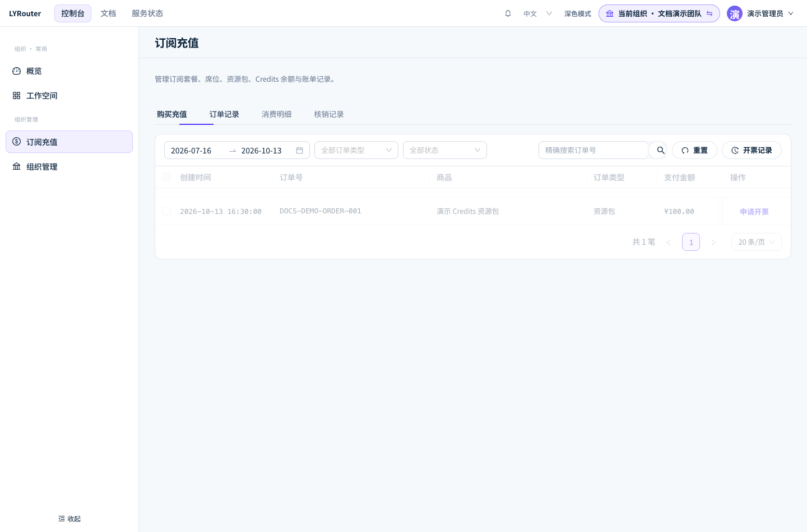Click the 支付金额 column header
Screen dimensions: 807x532
click(x=680, y=178)
